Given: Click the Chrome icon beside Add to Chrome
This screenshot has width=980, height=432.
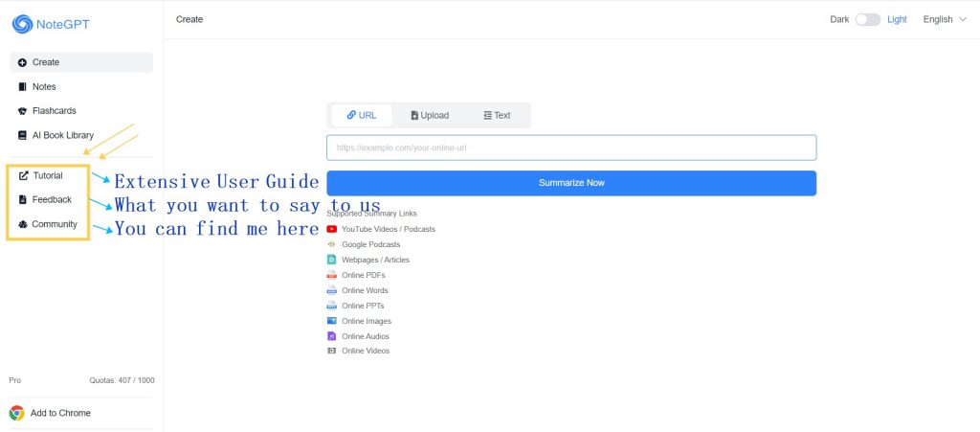Looking at the screenshot, I should click(17, 413).
